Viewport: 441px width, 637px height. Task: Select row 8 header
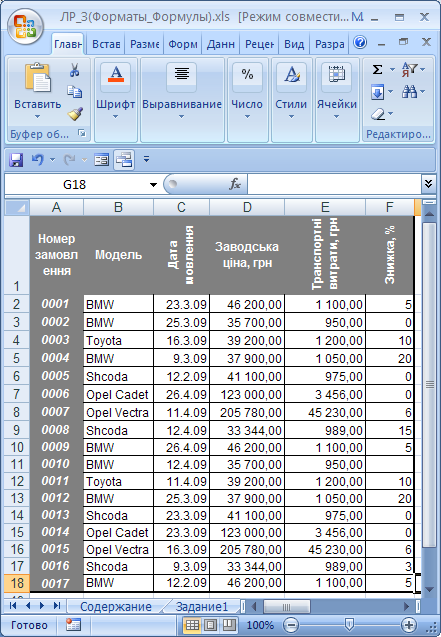pos(17,412)
